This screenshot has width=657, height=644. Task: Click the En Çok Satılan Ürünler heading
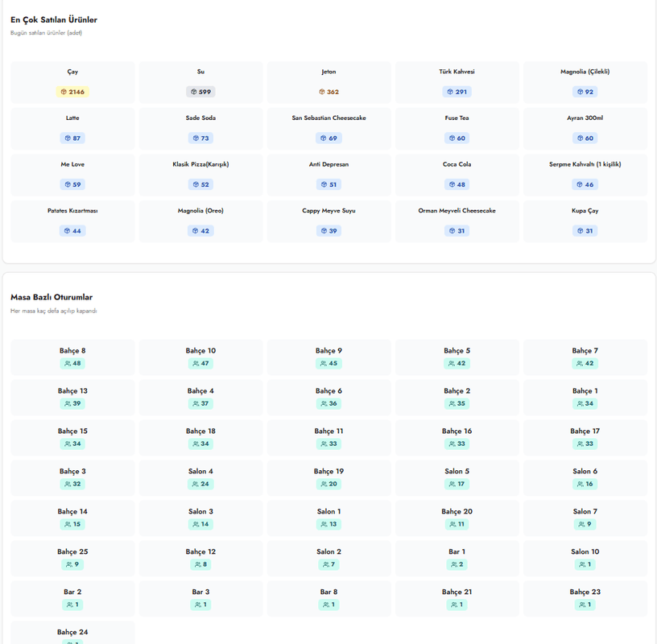click(x=54, y=20)
